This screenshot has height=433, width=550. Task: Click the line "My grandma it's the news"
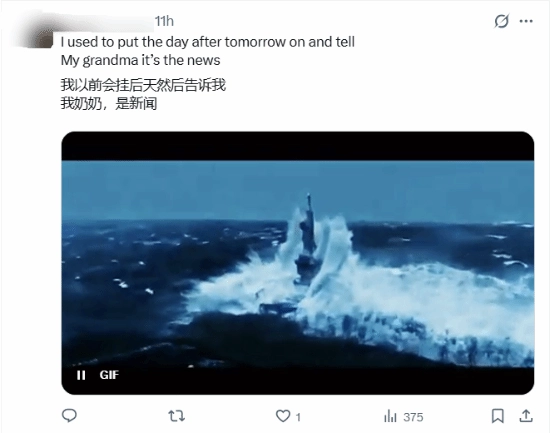pyautogui.click(x=140, y=60)
